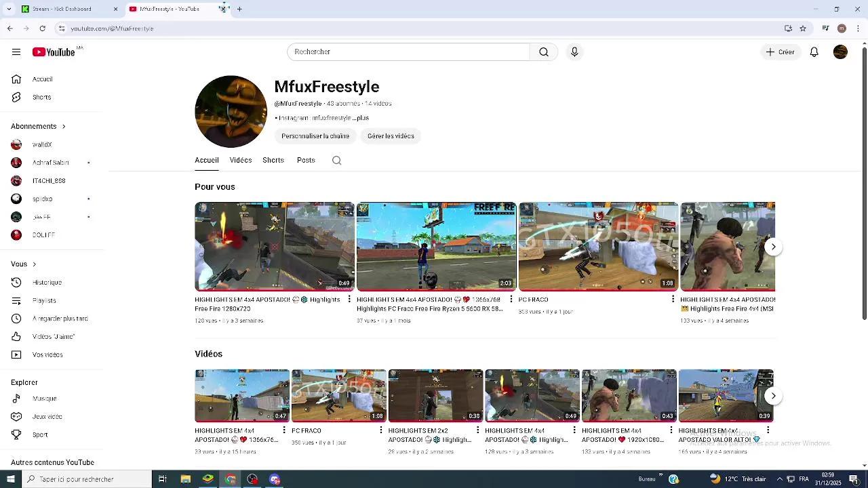Click in the Rechercher search field

point(408,52)
